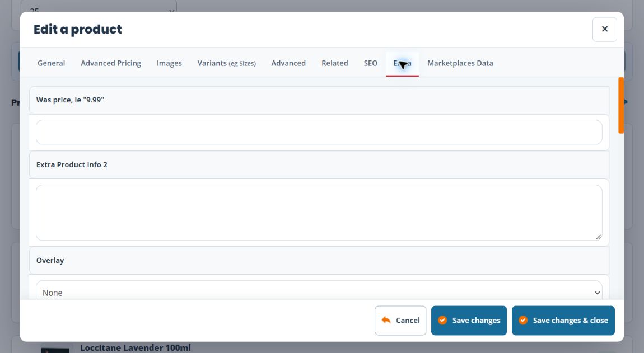The image size is (644, 353).
Task: Click Save changes & close button
Action: tap(563, 321)
